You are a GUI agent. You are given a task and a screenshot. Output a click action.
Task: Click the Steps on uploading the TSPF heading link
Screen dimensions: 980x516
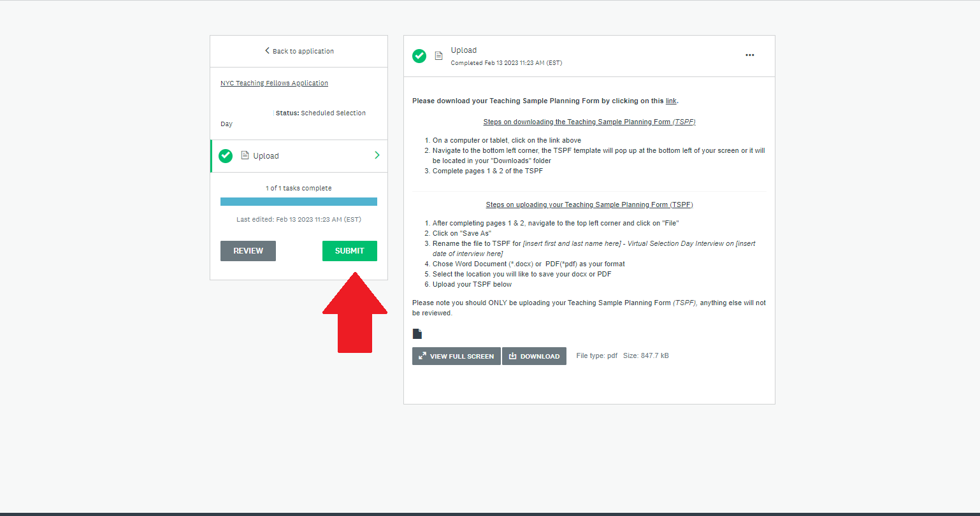point(589,204)
